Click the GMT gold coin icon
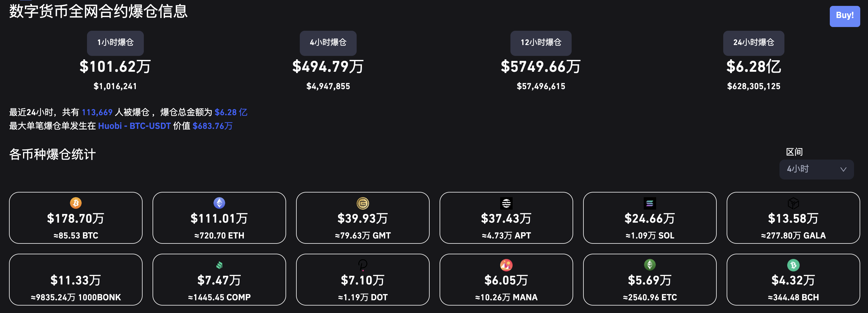The height and width of the screenshot is (313, 868). (x=363, y=203)
